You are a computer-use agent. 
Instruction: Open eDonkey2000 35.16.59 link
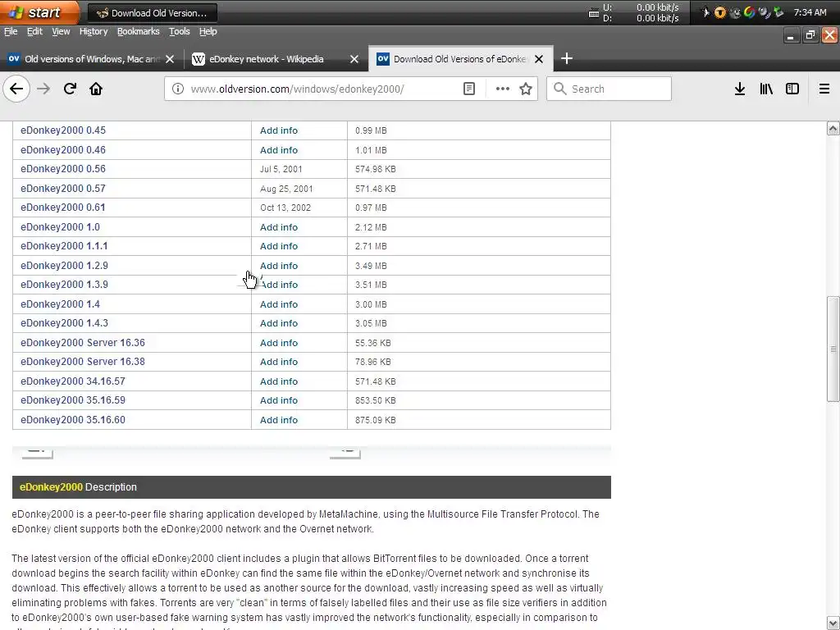coord(73,400)
